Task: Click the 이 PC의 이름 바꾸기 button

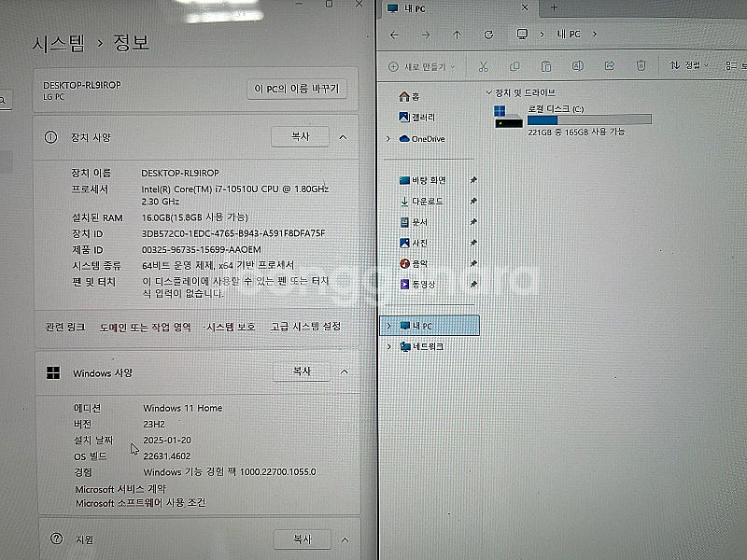Action: click(298, 89)
